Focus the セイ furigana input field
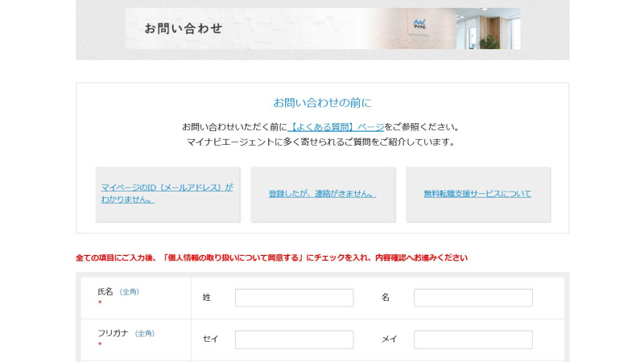Screen dimensions: 644x362 tap(294, 339)
